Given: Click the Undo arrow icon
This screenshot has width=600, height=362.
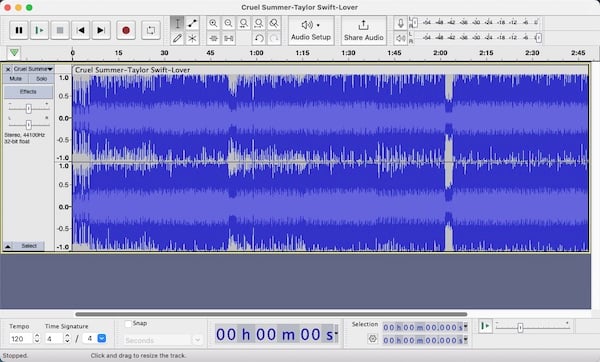Looking at the screenshot, I should 259,38.
